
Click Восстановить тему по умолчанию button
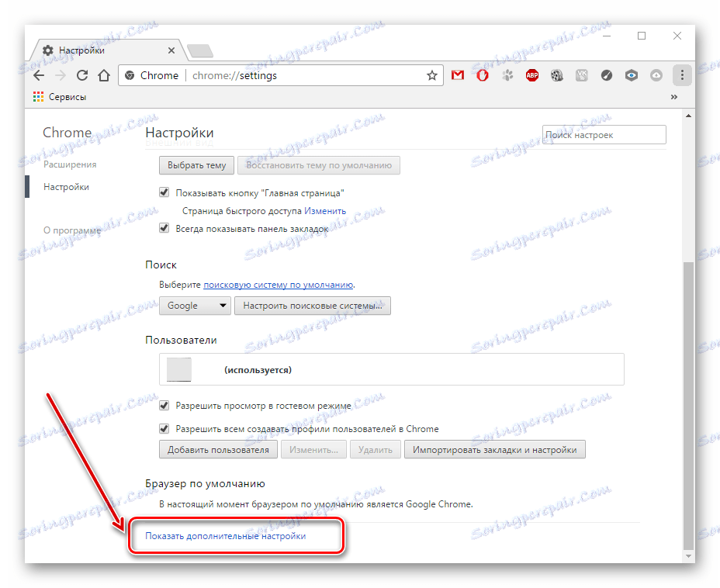point(319,165)
